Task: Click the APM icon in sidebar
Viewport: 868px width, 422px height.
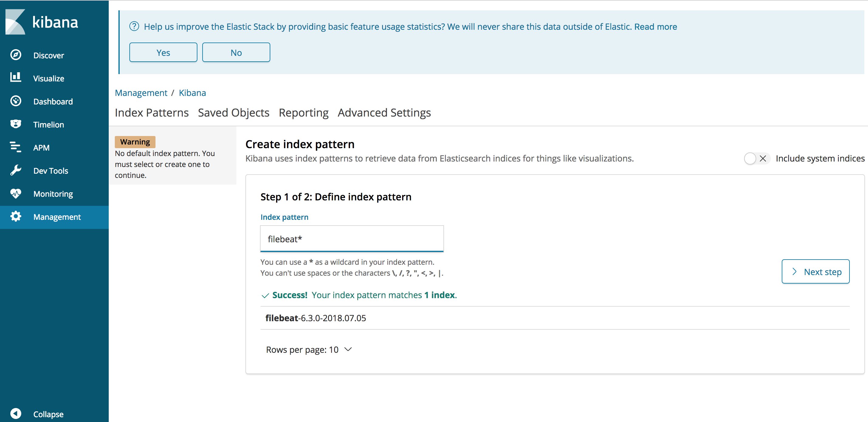Action: pos(15,147)
